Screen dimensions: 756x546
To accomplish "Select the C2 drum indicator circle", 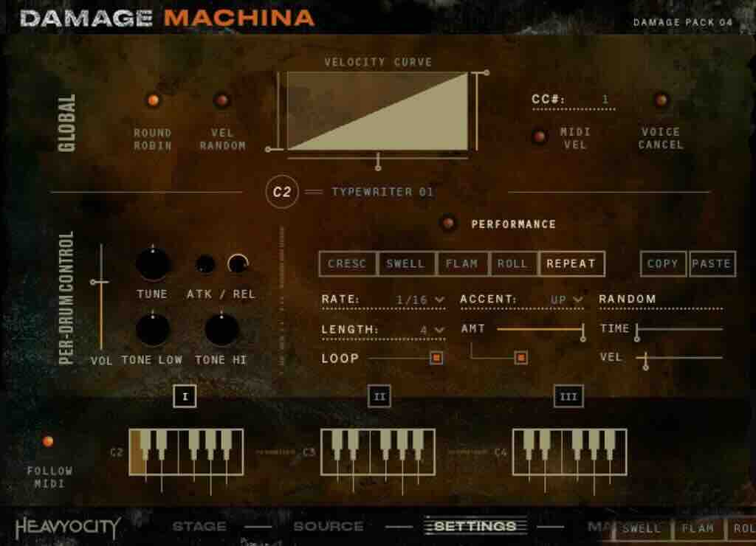I will (x=281, y=192).
